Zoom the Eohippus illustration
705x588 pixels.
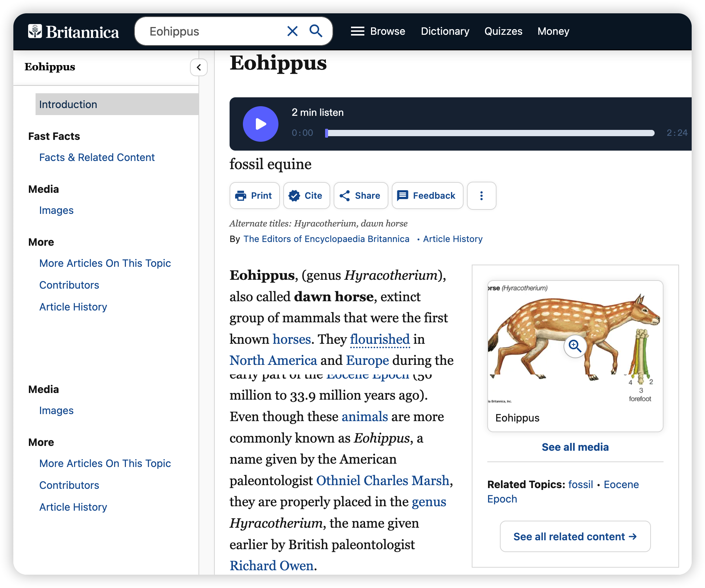575,346
